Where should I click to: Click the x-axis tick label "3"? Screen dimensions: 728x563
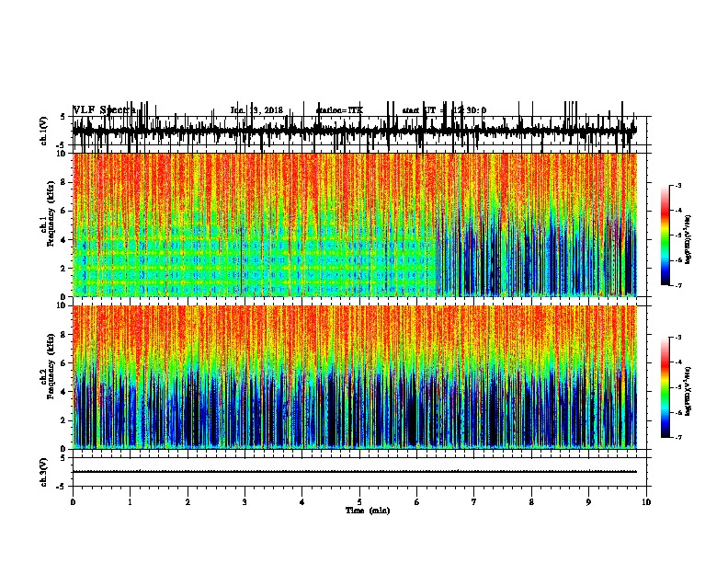[245, 502]
